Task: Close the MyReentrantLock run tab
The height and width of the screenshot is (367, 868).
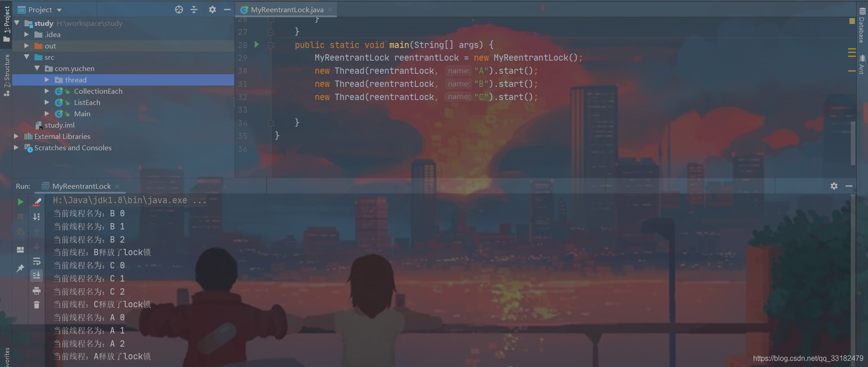Action: [x=117, y=186]
